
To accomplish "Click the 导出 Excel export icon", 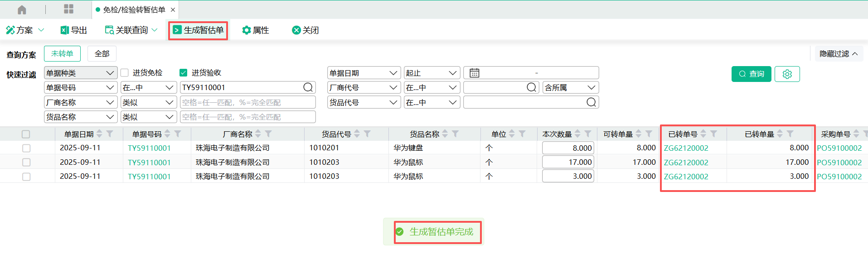I will [x=65, y=30].
